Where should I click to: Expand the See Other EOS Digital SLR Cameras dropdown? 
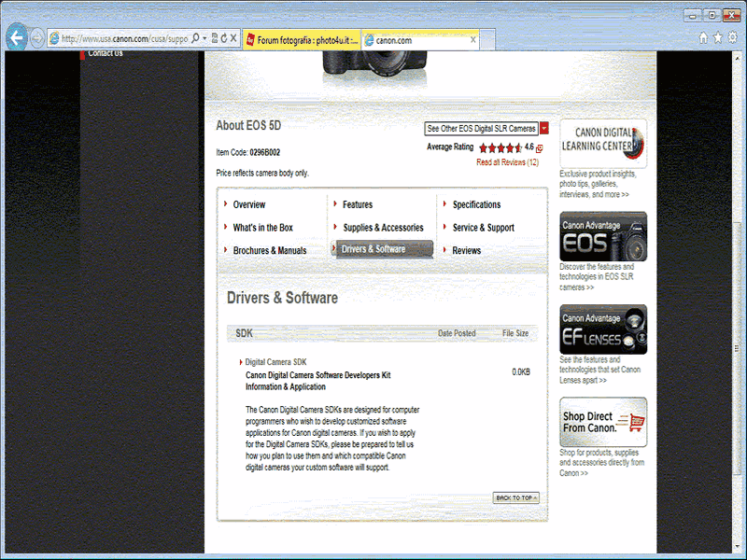[x=544, y=129]
